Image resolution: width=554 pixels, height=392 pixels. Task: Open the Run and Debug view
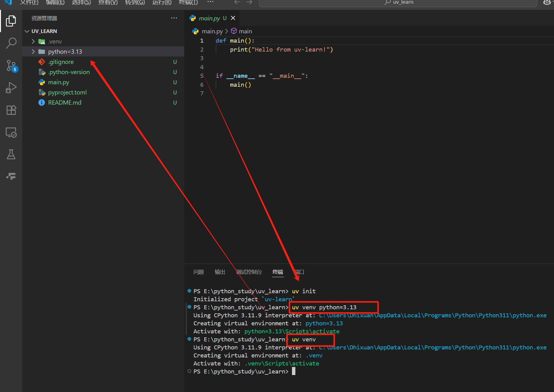coord(11,88)
